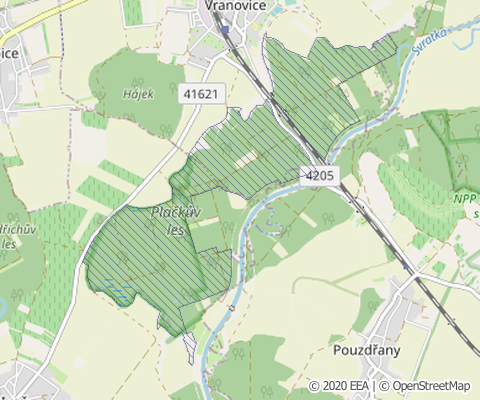This screenshot has height=400, width=480.
Task: Click the 41621 road number shield
Action: pos(201,94)
